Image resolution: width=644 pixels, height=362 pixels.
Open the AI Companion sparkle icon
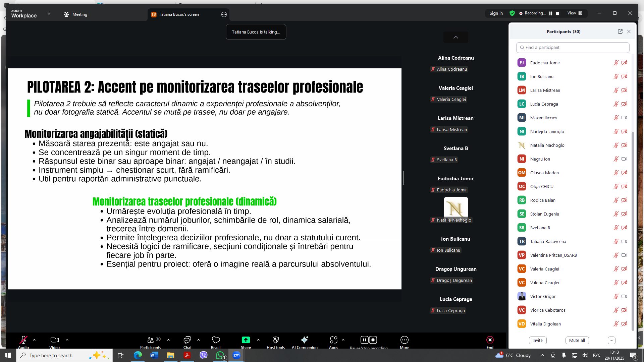[304, 340]
